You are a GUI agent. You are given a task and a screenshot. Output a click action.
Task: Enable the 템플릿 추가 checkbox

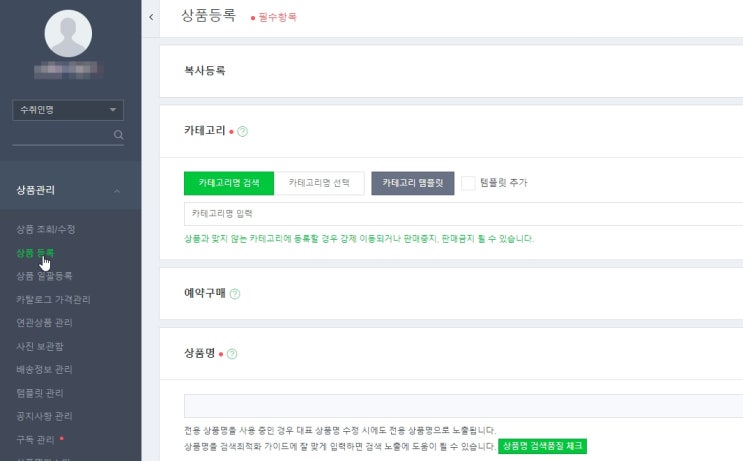pos(468,183)
